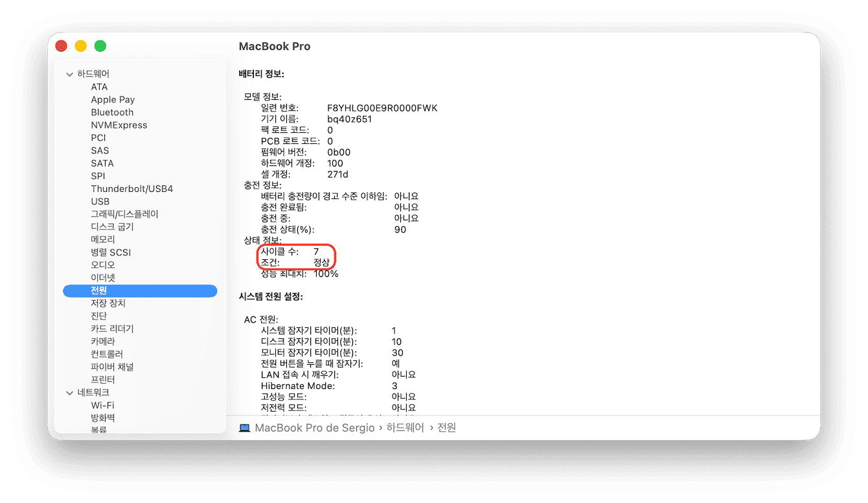Click 디스크 잠자기 타이머 value 10
868x503 pixels.
396,342
